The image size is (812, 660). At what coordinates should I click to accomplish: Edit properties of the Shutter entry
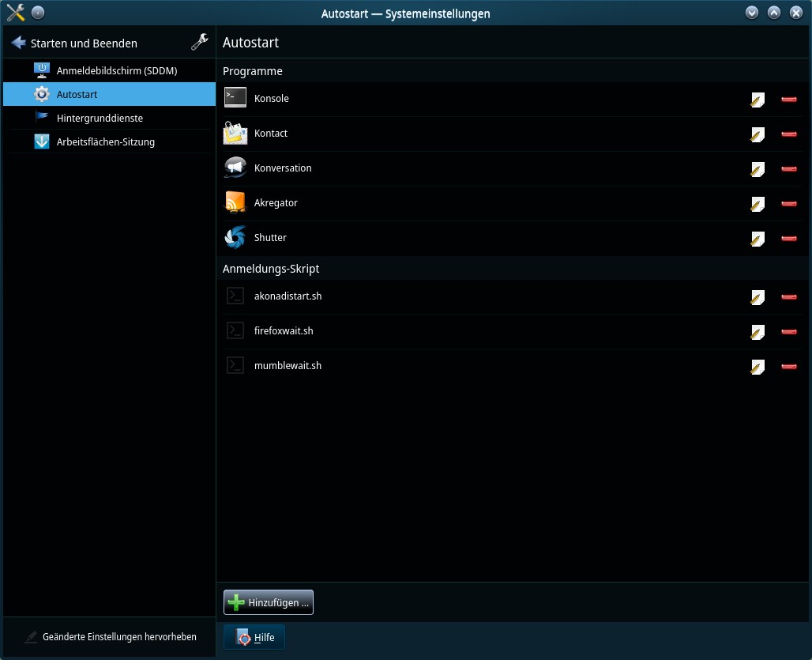[x=757, y=238]
